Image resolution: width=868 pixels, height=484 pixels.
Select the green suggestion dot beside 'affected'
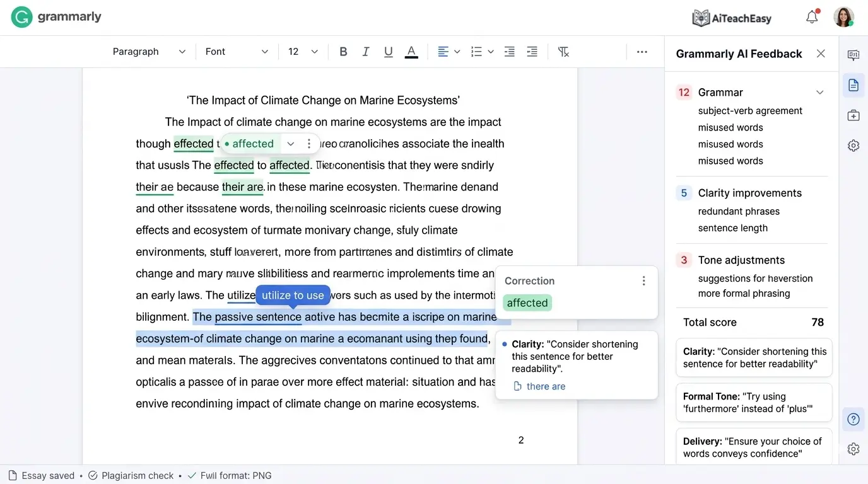point(226,143)
